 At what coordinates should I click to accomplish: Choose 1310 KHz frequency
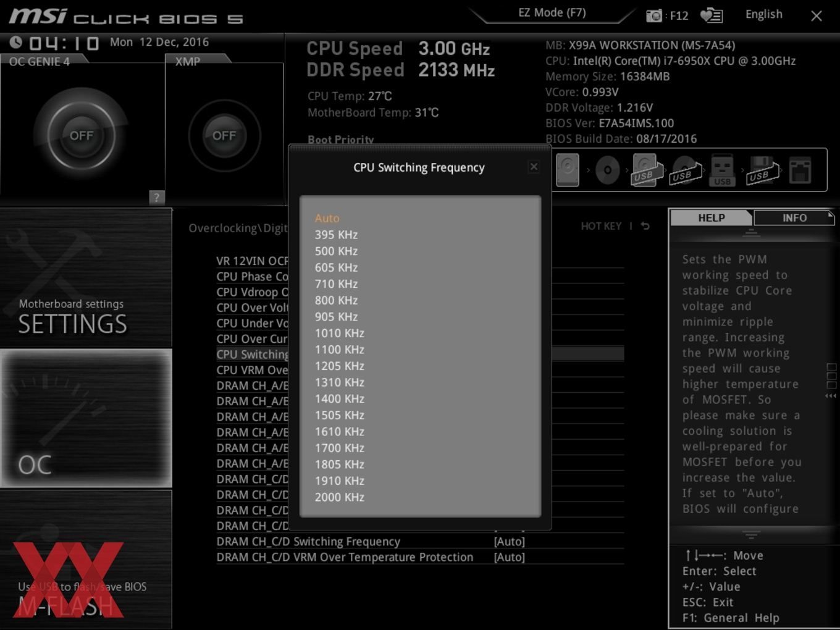[x=339, y=382]
